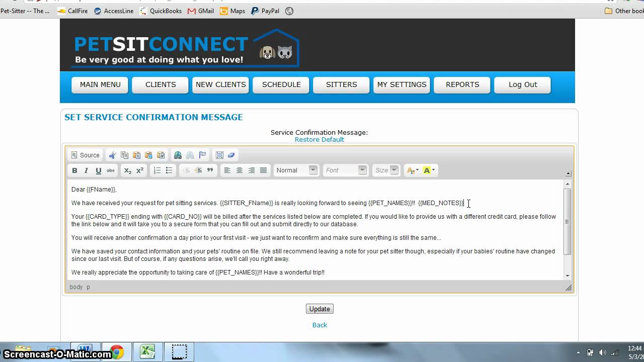Viewport: 644px width, 362px height.
Task: Open the GMail bookmark
Action: pyautogui.click(x=201, y=11)
